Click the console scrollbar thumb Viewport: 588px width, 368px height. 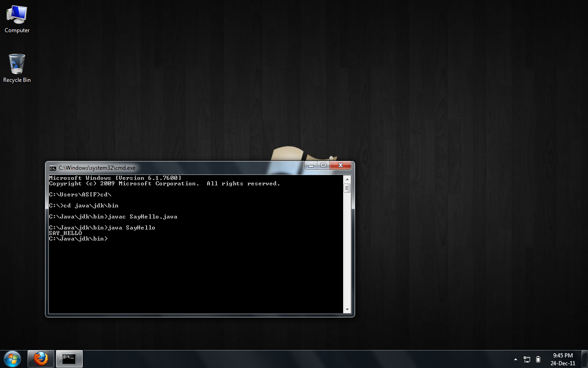tap(347, 188)
